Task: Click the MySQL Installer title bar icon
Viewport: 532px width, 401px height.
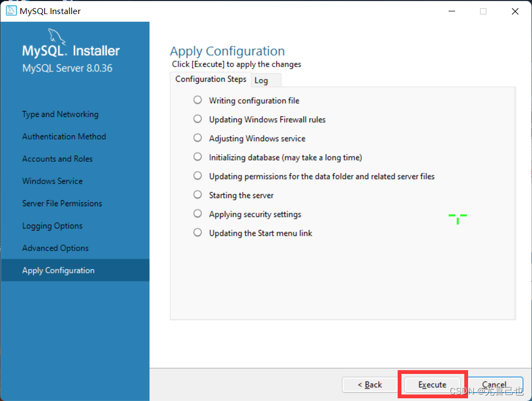Action: pyautogui.click(x=11, y=10)
